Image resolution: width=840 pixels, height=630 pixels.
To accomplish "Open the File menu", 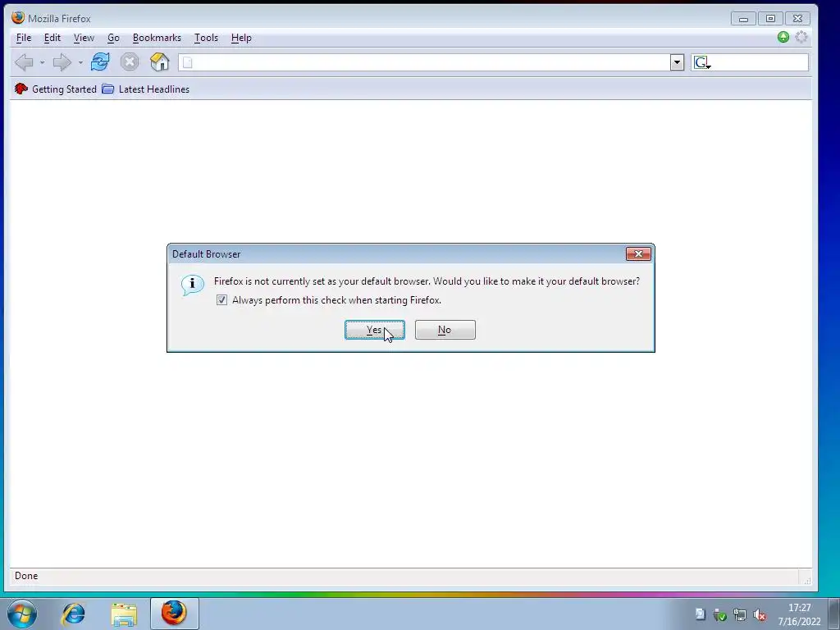I will pos(24,38).
